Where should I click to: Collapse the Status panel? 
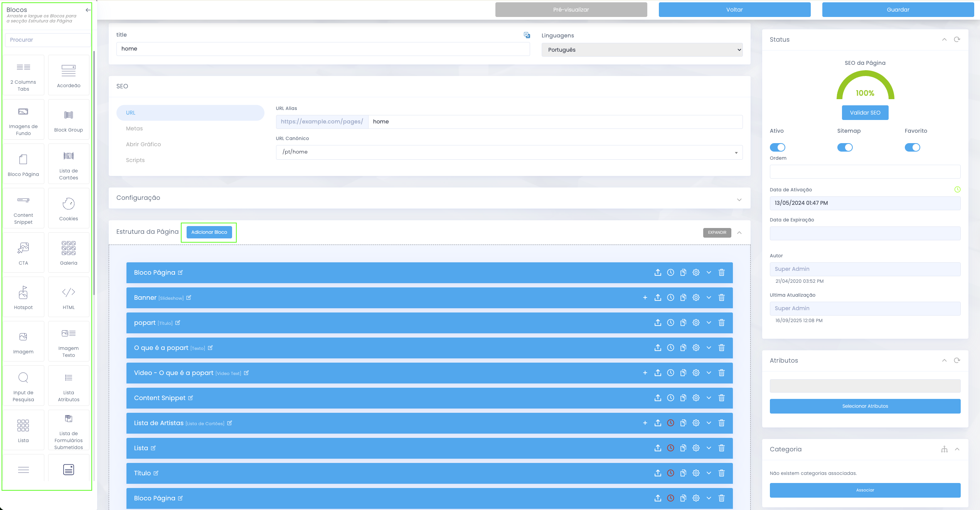click(944, 40)
